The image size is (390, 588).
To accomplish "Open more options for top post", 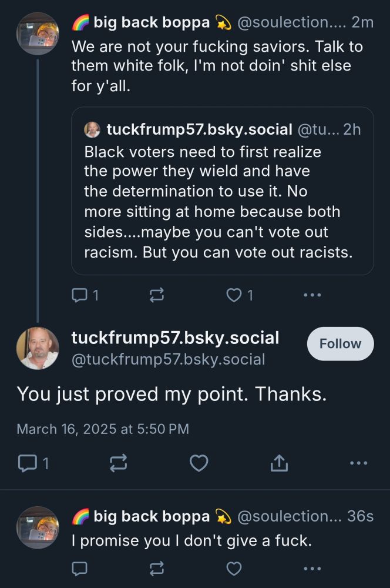I will click(312, 296).
